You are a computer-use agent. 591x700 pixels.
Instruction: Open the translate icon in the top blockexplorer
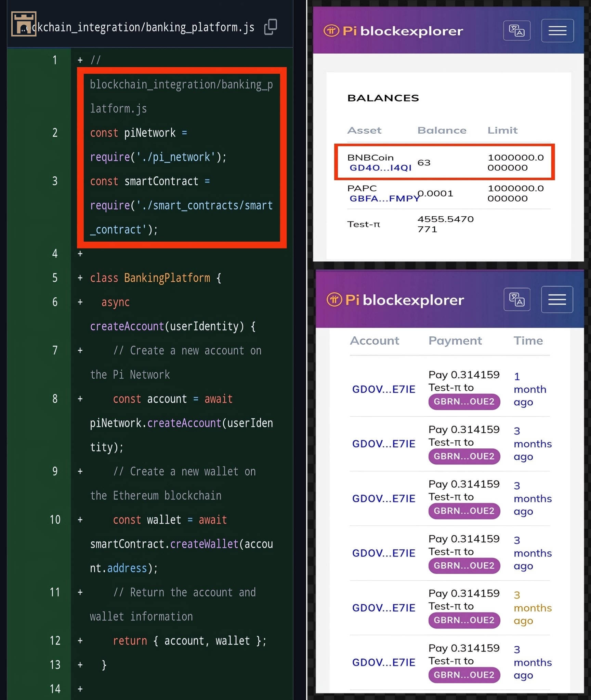click(x=517, y=30)
